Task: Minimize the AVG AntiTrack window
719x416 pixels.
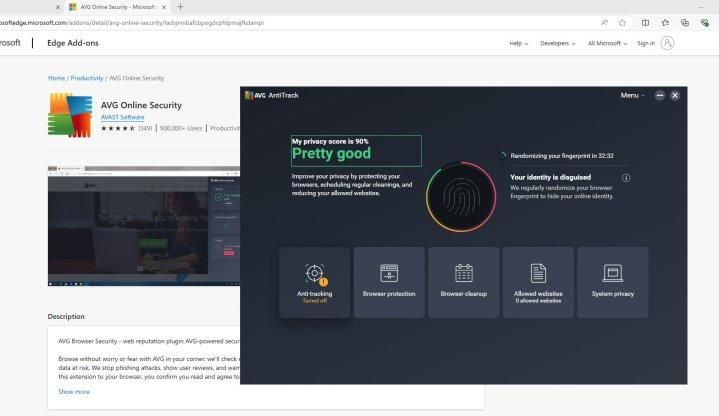Action: point(659,95)
